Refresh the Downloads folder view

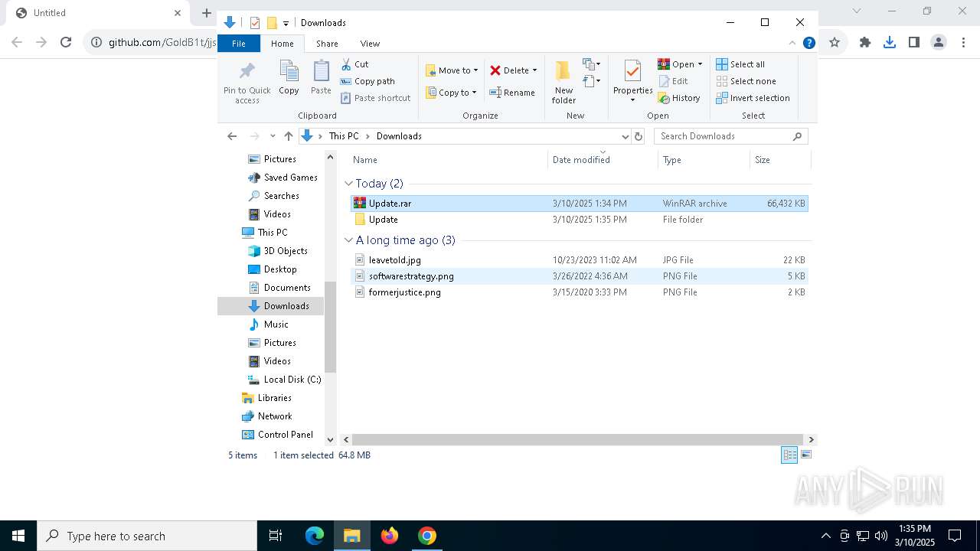[639, 136]
